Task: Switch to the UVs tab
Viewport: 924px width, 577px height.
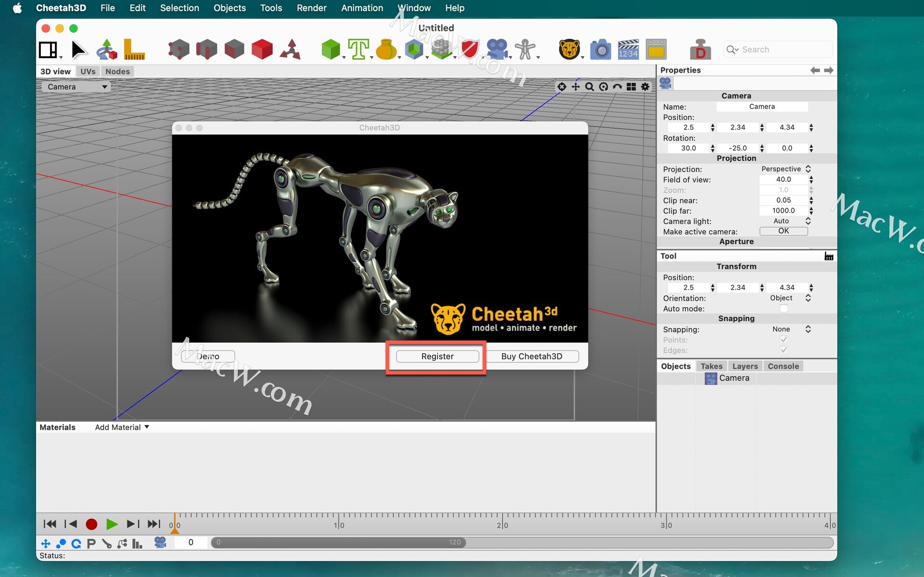Action: pyautogui.click(x=88, y=71)
